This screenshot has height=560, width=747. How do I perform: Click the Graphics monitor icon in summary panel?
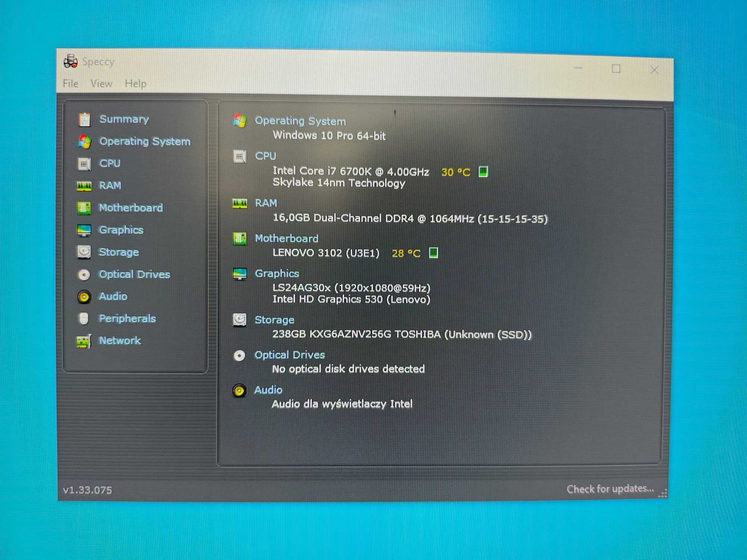click(x=239, y=274)
